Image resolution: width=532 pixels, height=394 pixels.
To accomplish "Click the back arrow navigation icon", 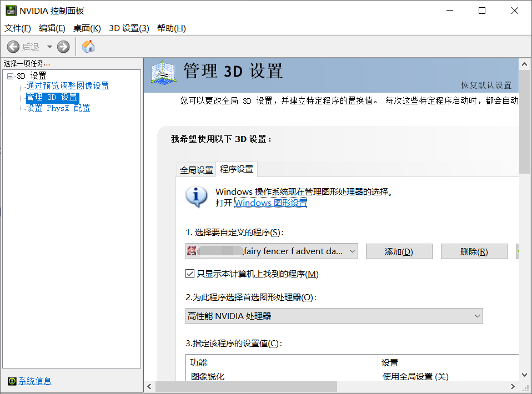I will [13, 47].
